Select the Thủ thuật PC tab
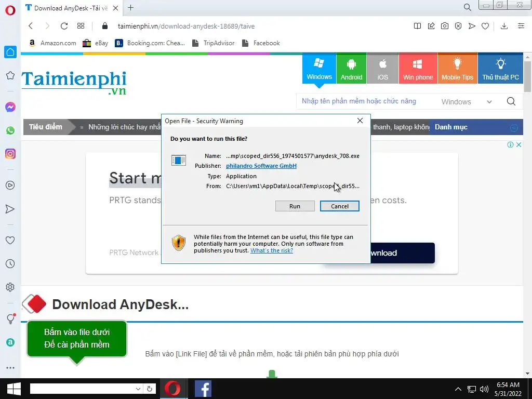The height and width of the screenshot is (399, 532). point(500,69)
